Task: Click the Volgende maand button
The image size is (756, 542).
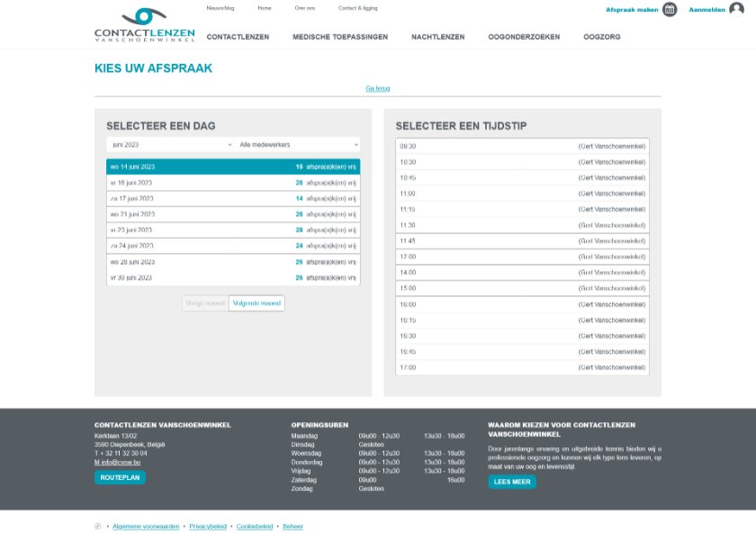Action: [256, 303]
